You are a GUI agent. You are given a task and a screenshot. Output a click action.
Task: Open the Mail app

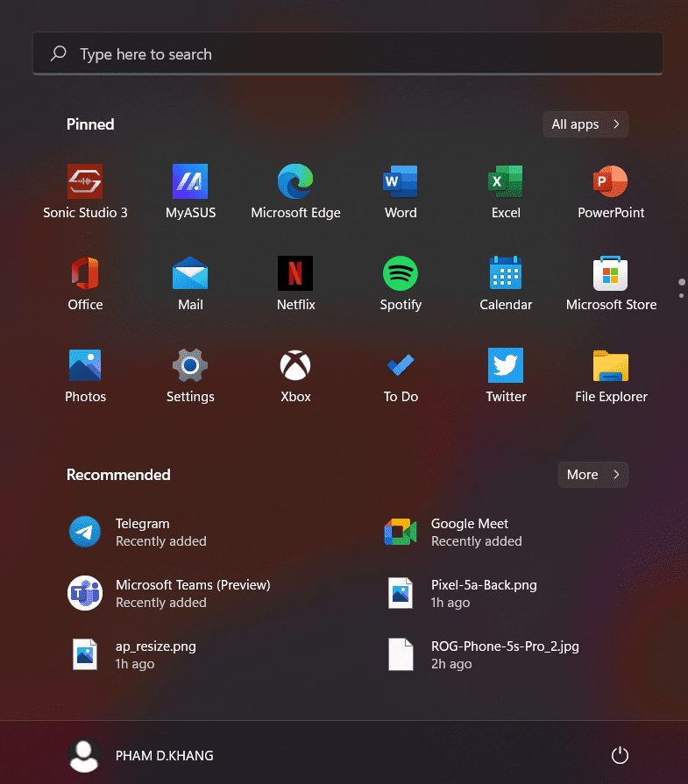click(x=190, y=284)
